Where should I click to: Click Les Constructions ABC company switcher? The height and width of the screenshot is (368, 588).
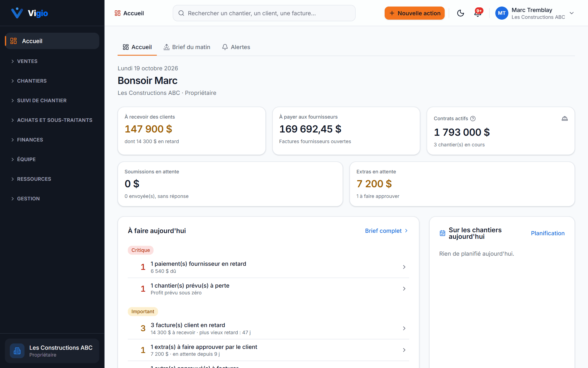pyautogui.click(x=52, y=351)
